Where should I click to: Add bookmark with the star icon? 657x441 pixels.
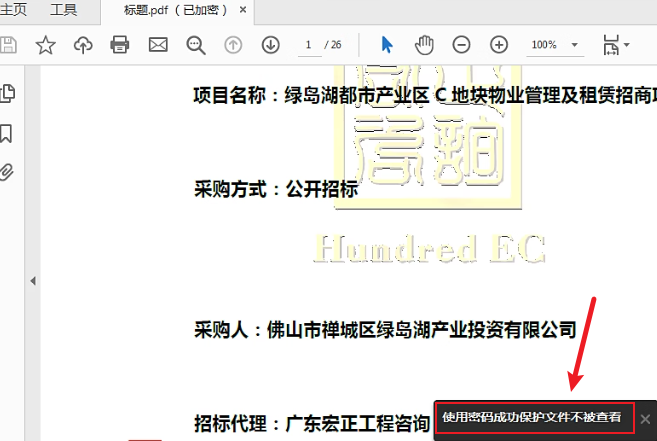[x=45, y=45]
